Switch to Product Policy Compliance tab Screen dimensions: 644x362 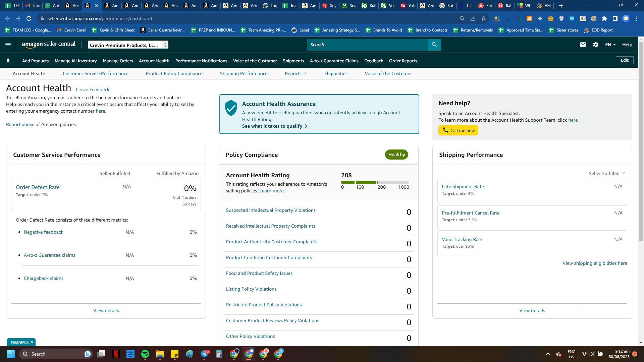tap(174, 73)
